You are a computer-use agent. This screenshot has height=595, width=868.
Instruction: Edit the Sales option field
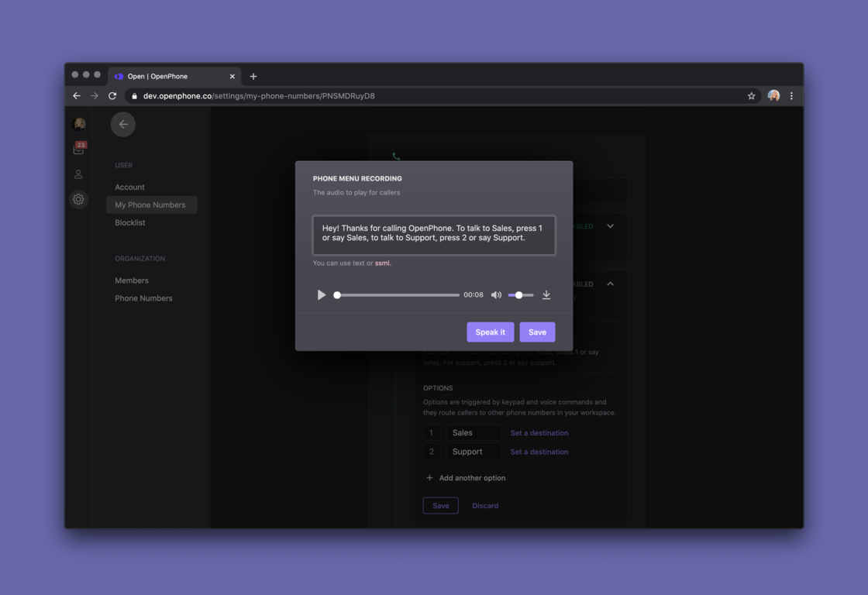[x=474, y=433]
